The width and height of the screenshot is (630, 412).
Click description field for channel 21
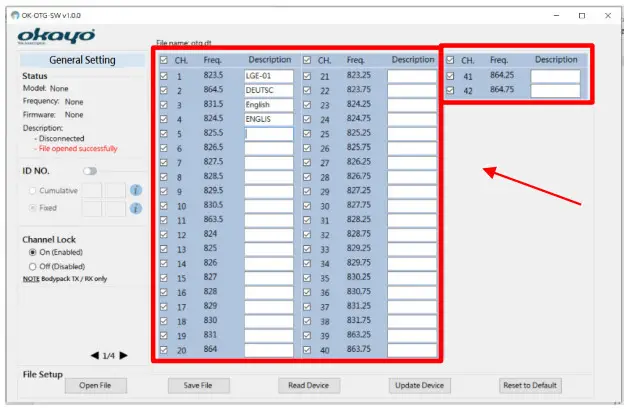pos(412,76)
